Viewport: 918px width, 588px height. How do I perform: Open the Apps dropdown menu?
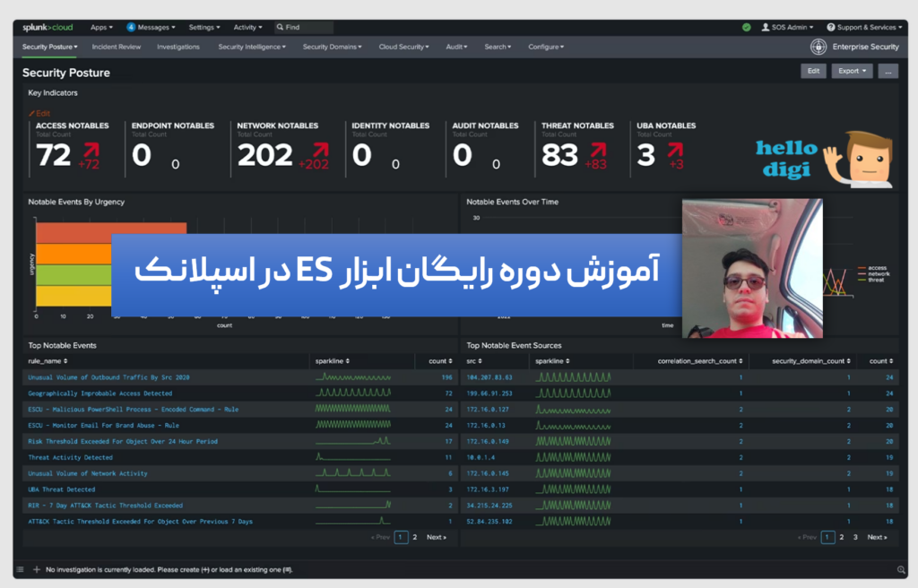pos(101,27)
